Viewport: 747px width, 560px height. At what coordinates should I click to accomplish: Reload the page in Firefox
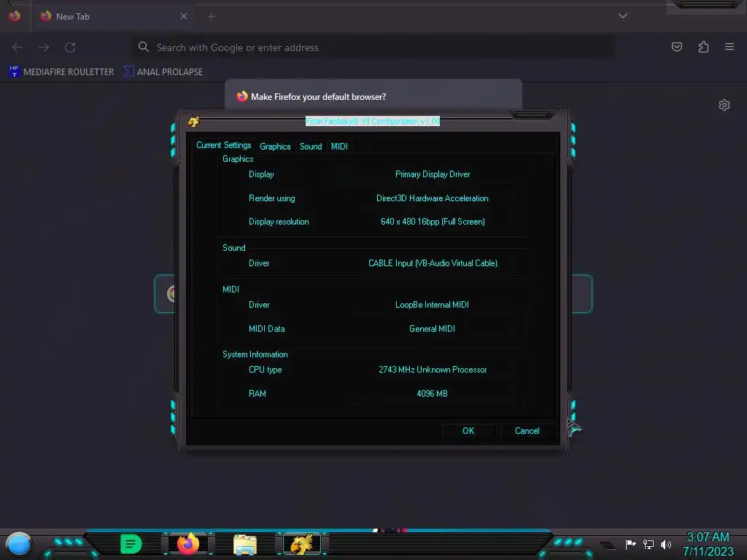click(70, 47)
